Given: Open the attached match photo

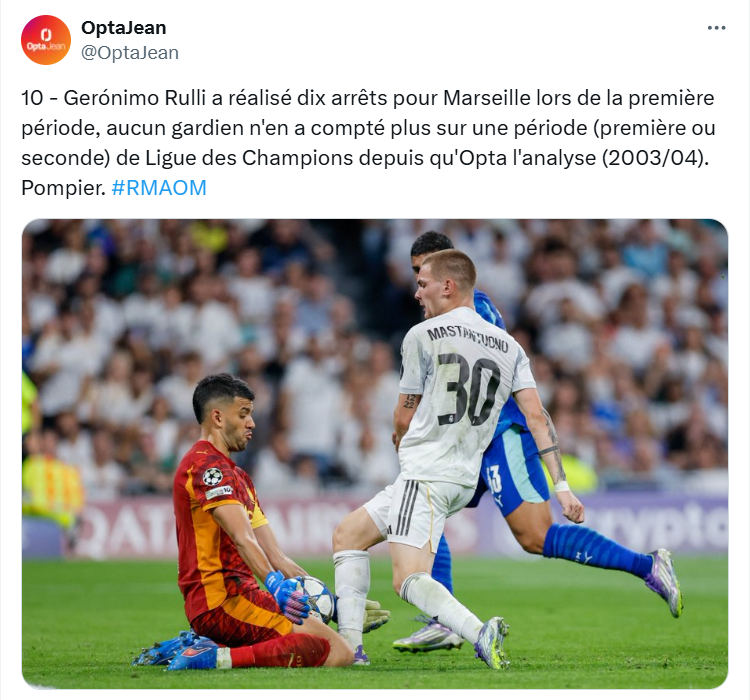Looking at the screenshot, I should pyautogui.click(x=375, y=454).
